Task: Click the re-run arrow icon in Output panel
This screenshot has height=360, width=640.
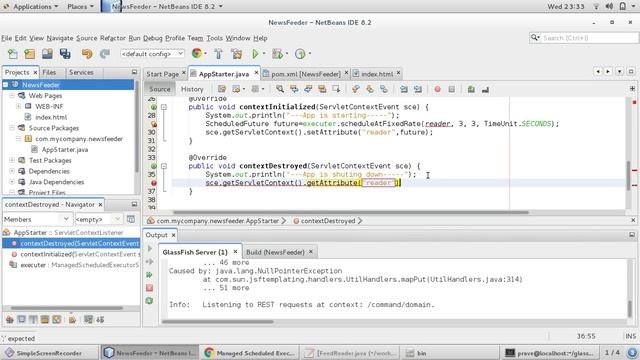Action: [149, 275]
